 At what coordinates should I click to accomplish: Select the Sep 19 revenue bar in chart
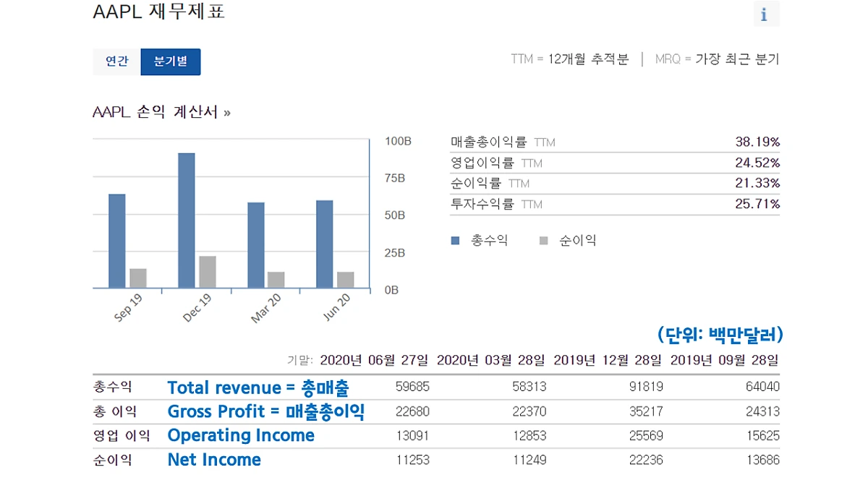(x=116, y=239)
